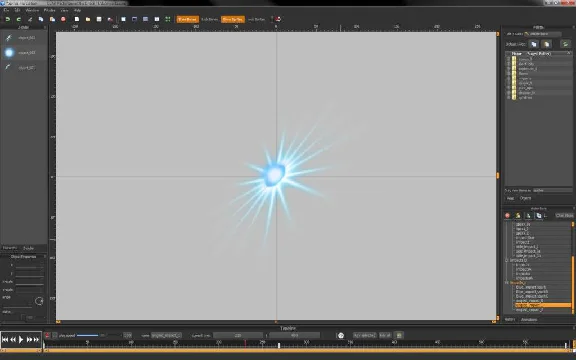Click the red delete icon in the top toolbar
The width and height of the screenshot is (576, 360).
click(63, 19)
